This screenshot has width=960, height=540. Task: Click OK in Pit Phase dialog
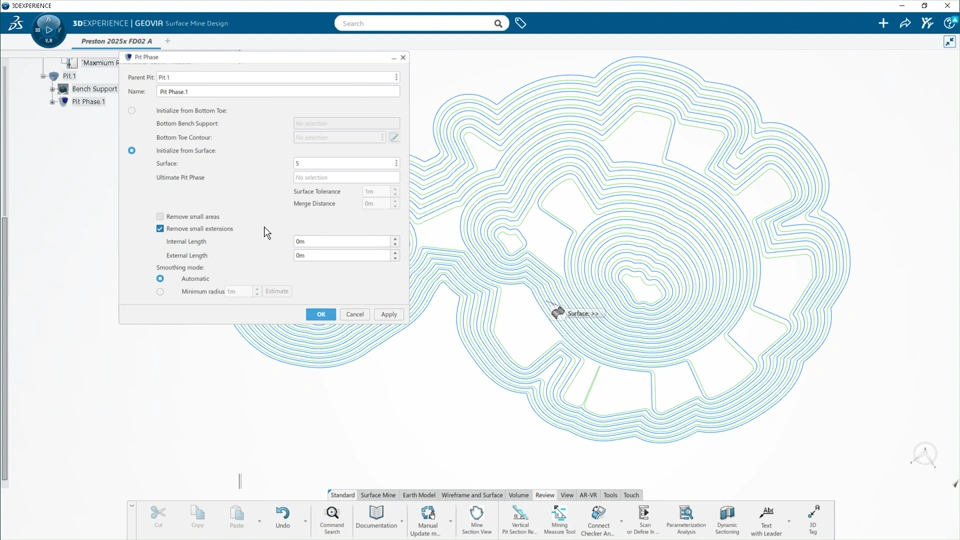point(321,314)
